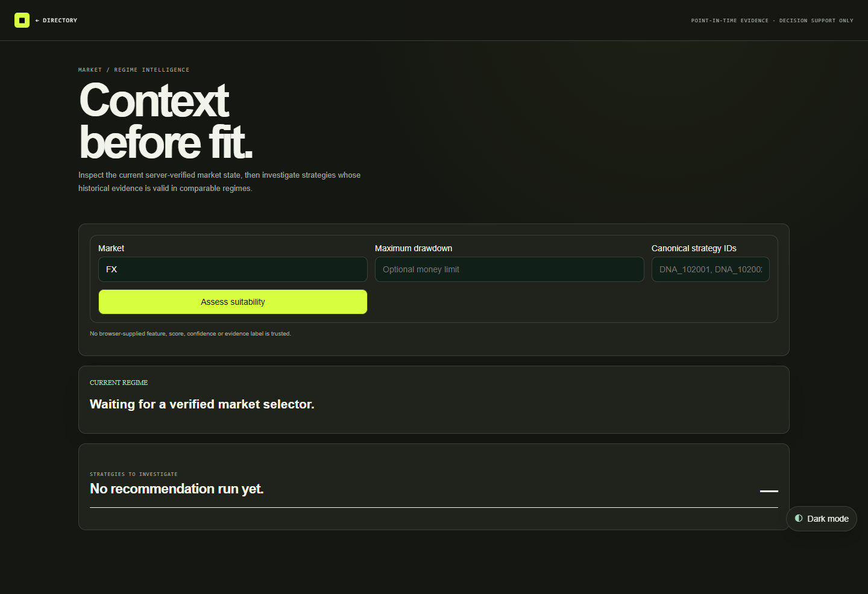Click the half-moon icon in Dark mode

(799, 518)
